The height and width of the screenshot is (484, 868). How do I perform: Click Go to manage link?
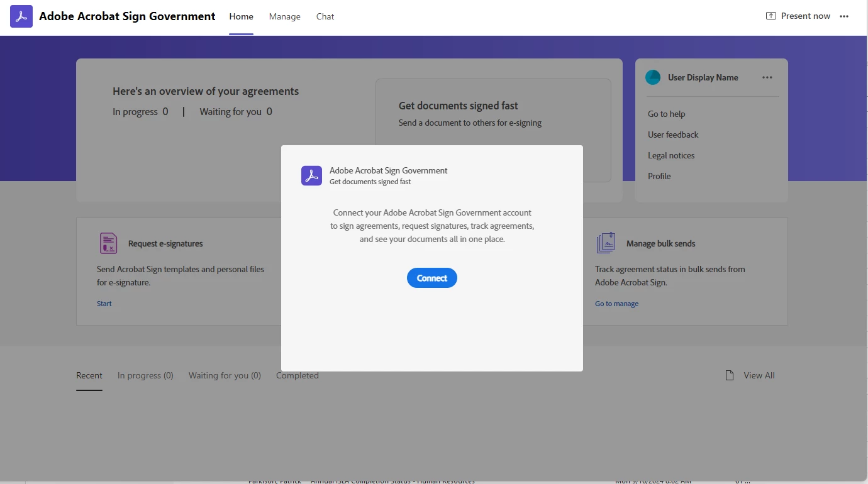click(616, 304)
